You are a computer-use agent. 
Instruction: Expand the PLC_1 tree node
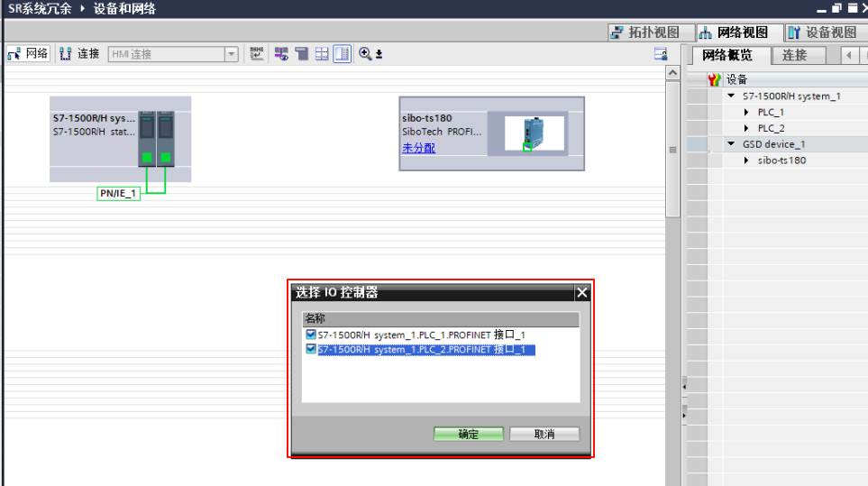tap(746, 112)
